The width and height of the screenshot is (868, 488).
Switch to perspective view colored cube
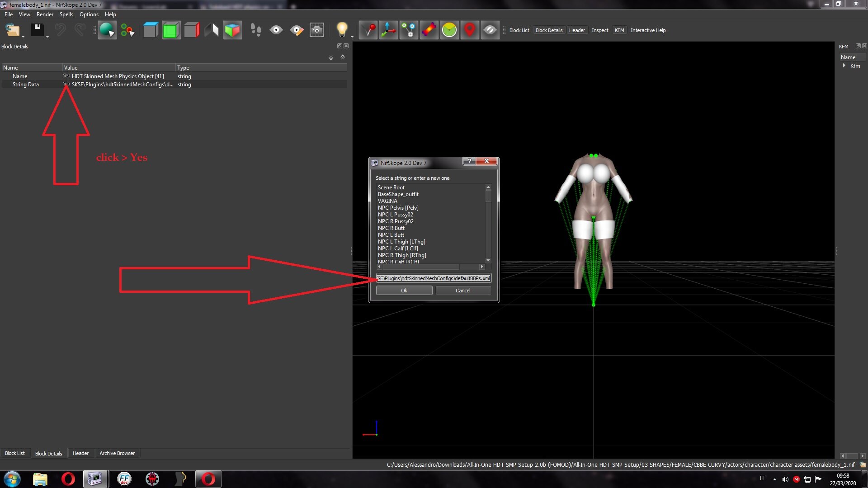tap(232, 30)
